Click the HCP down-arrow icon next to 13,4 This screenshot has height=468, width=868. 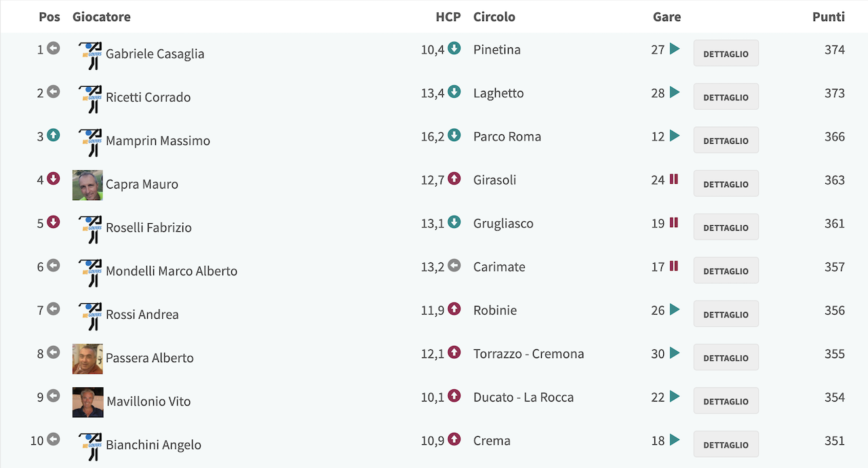coord(454,92)
